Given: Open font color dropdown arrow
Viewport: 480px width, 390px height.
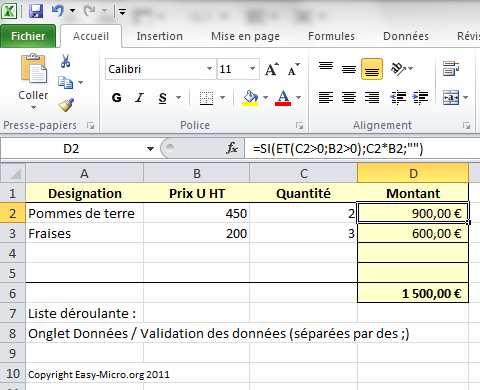Looking at the screenshot, I should (x=298, y=98).
